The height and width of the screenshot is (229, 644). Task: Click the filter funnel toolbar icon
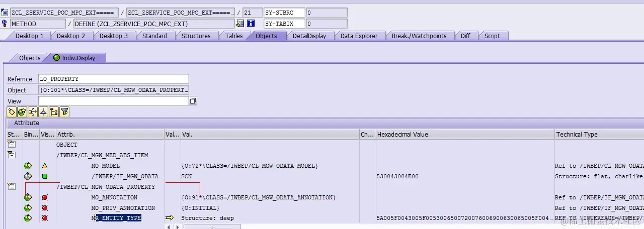(x=64, y=112)
